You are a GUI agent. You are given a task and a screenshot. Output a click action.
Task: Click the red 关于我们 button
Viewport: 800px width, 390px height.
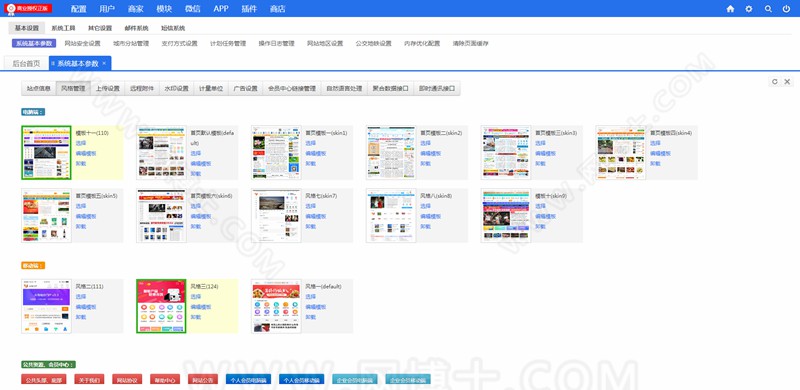pyautogui.click(x=89, y=380)
